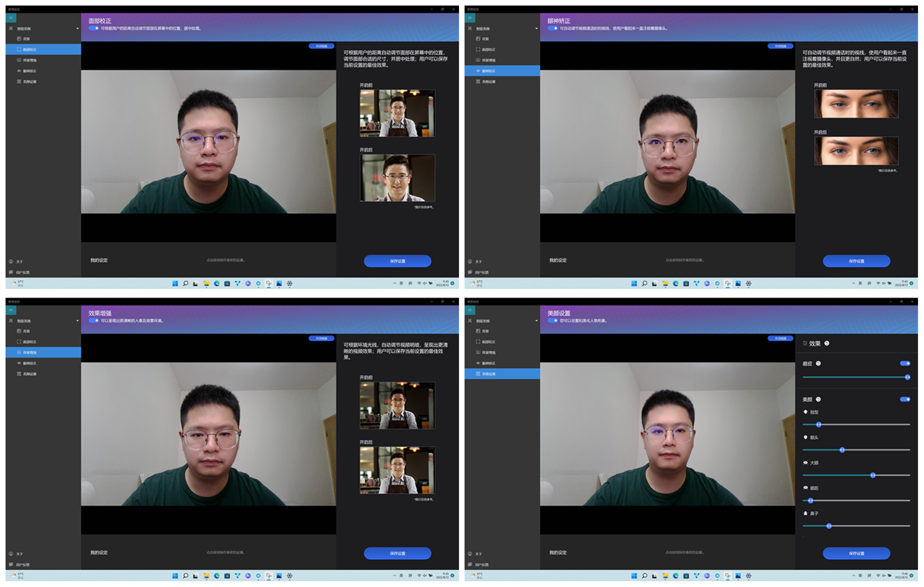
Task: Reset 磨皮 using its circular reset icon
Action: [818, 363]
